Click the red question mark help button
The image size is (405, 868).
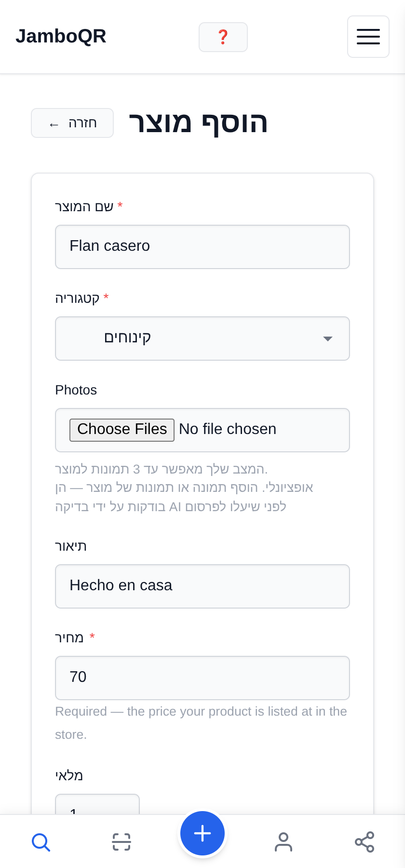pos(223,37)
